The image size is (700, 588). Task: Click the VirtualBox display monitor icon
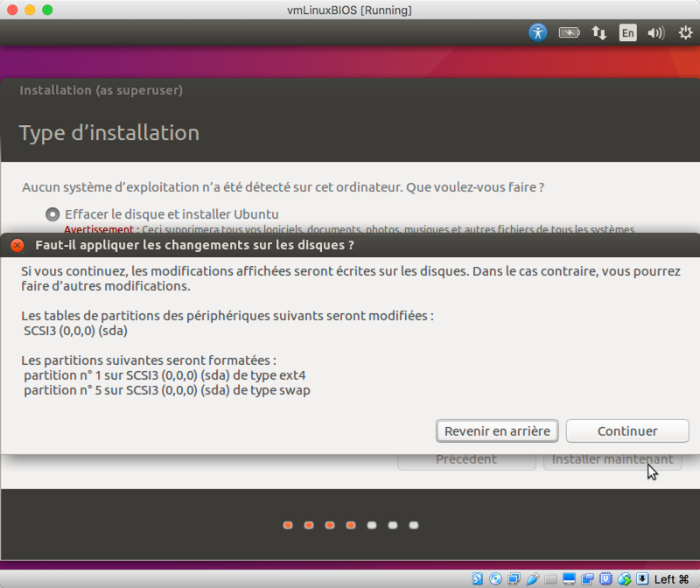point(569,579)
